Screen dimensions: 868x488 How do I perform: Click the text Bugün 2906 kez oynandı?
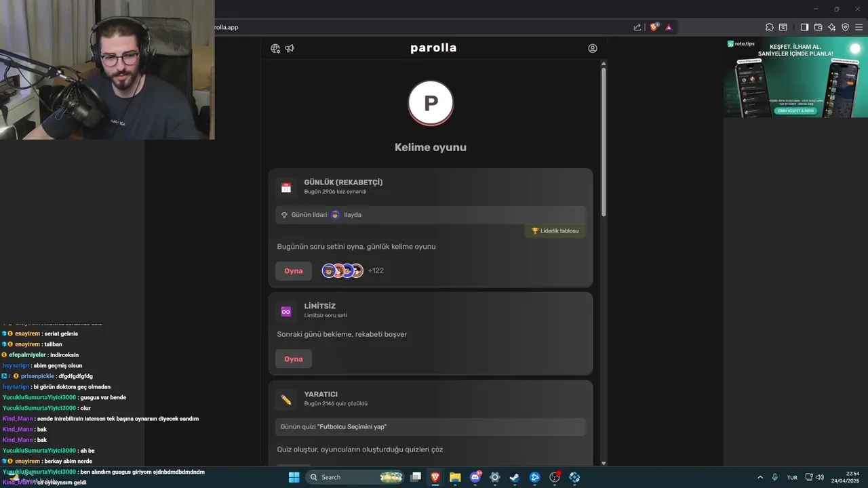point(335,192)
